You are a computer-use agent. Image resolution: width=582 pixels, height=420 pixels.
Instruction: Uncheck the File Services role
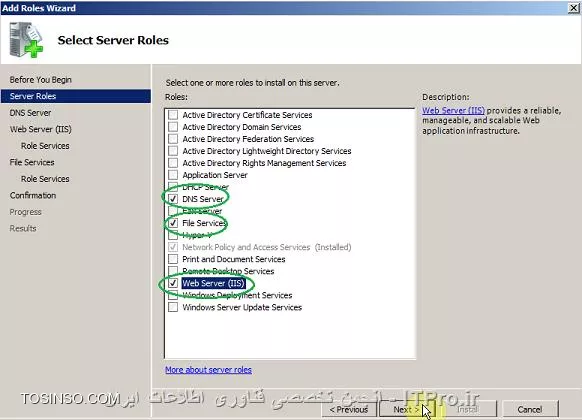tap(173, 223)
